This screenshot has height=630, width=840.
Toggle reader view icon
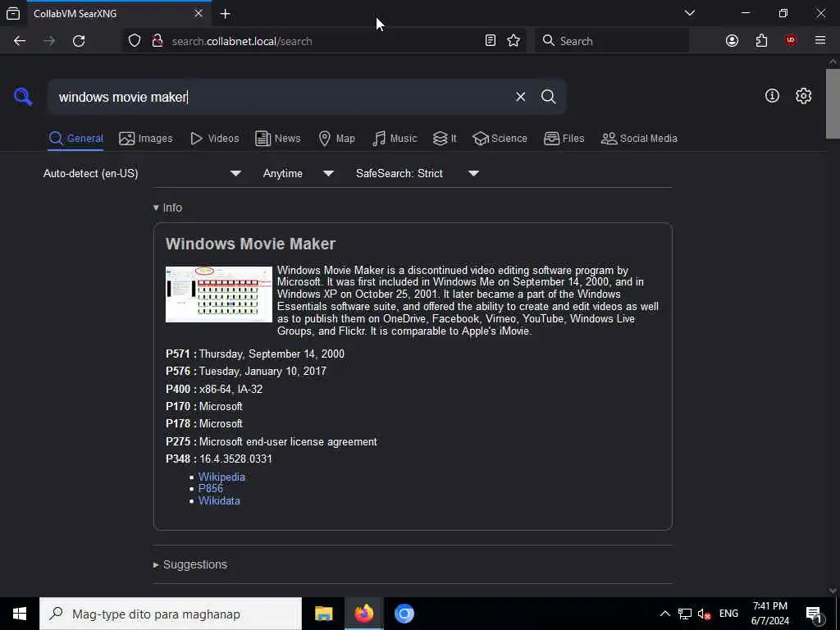[491, 41]
